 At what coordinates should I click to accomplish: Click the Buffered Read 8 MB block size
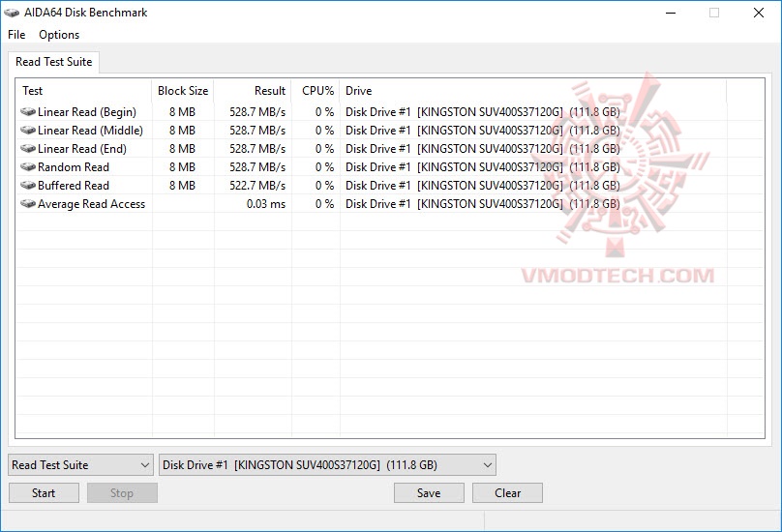tap(182, 186)
